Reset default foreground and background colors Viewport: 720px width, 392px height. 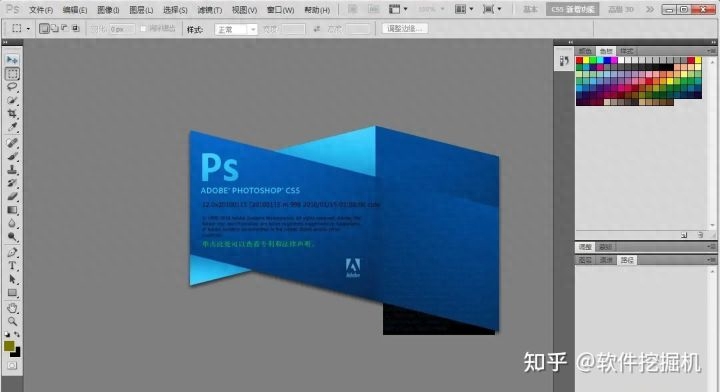click(7, 335)
